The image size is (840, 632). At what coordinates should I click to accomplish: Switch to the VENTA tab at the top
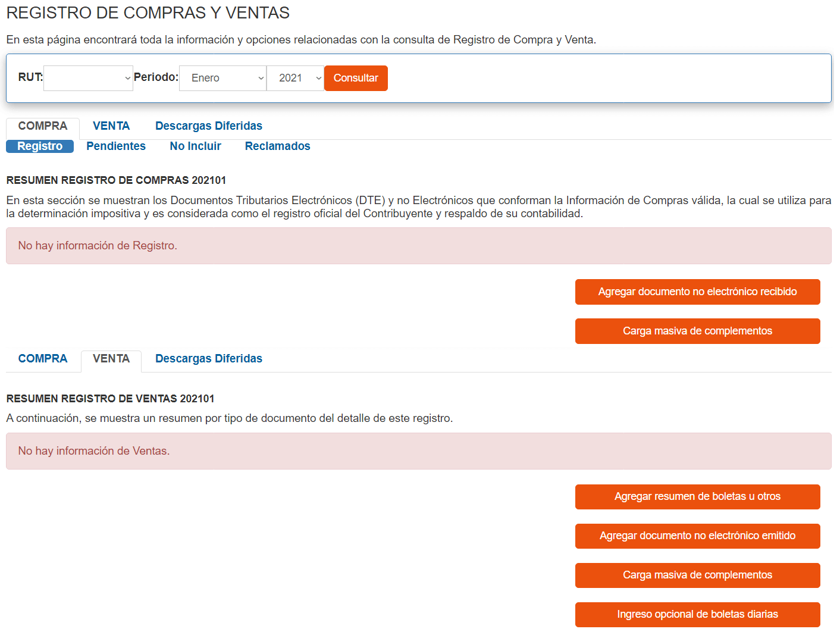(x=111, y=126)
